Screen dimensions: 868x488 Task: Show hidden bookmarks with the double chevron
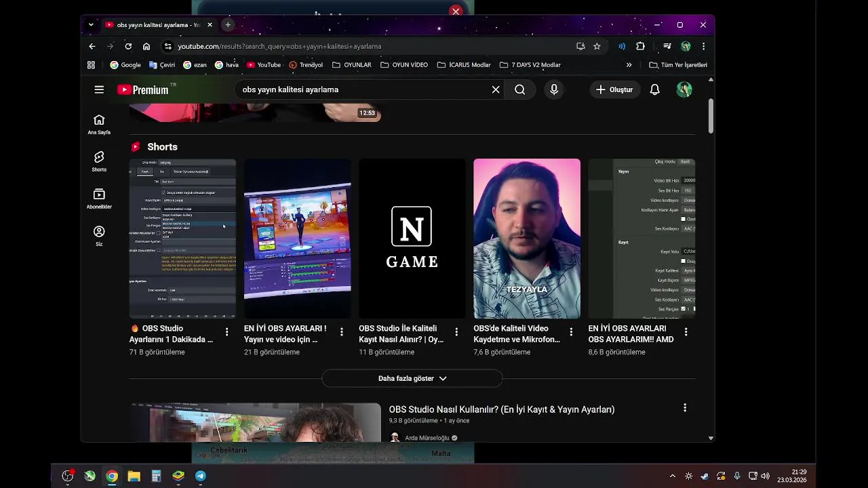tap(629, 65)
